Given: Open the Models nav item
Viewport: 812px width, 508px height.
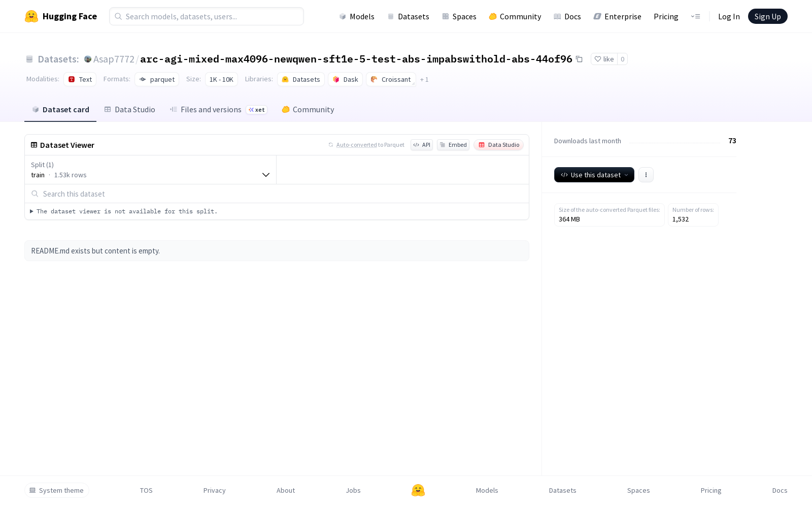Looking at the screenshot, I should coord(357,16).
